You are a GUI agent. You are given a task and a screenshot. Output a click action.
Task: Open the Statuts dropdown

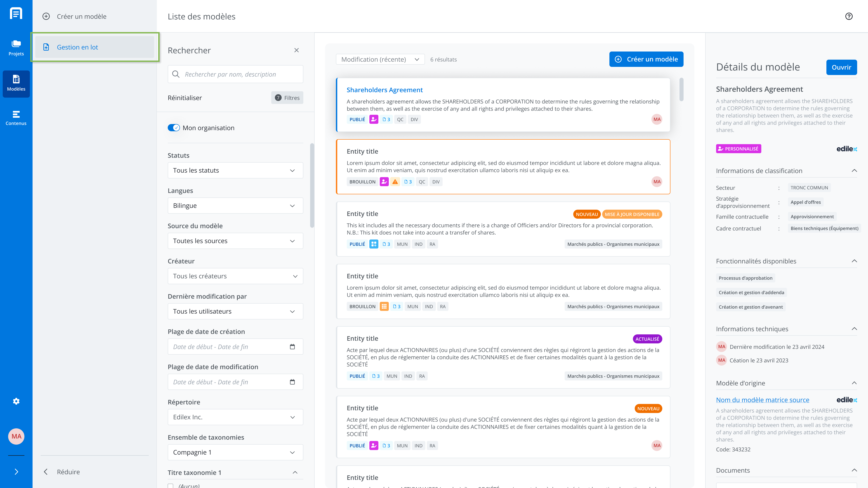click(x=235, y=170)
